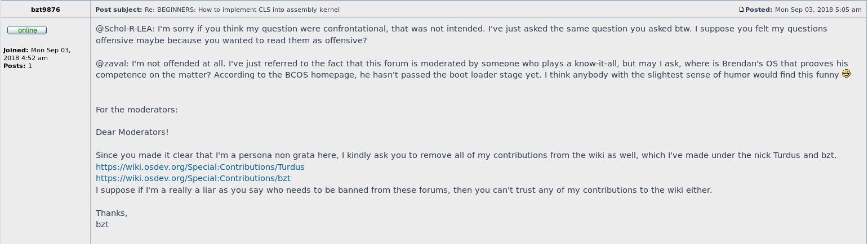Click the username bzt9876 in the header
Viewport: 868px width, 244px height.
(x=46, y=10)
